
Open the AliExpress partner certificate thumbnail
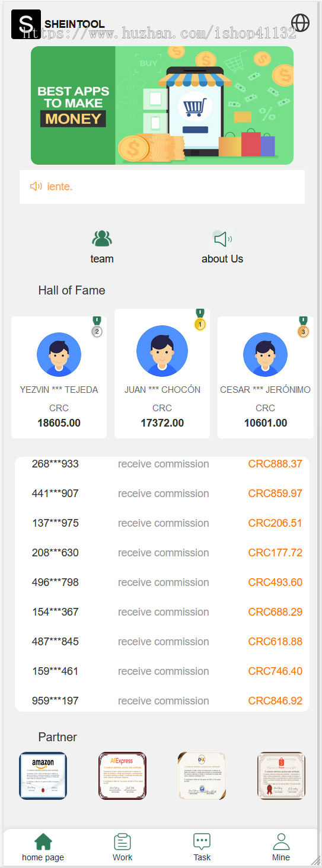pyautogui.click(x=122, y=776)
